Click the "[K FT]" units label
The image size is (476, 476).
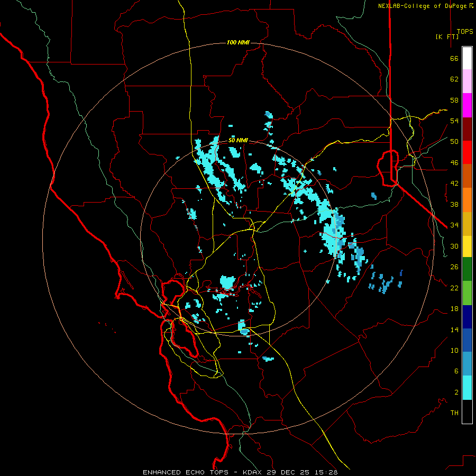[x=447, y=36]
